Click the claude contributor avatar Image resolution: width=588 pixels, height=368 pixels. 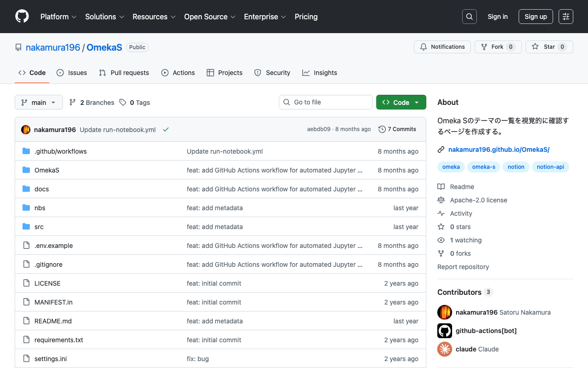(x=444, y=349)
